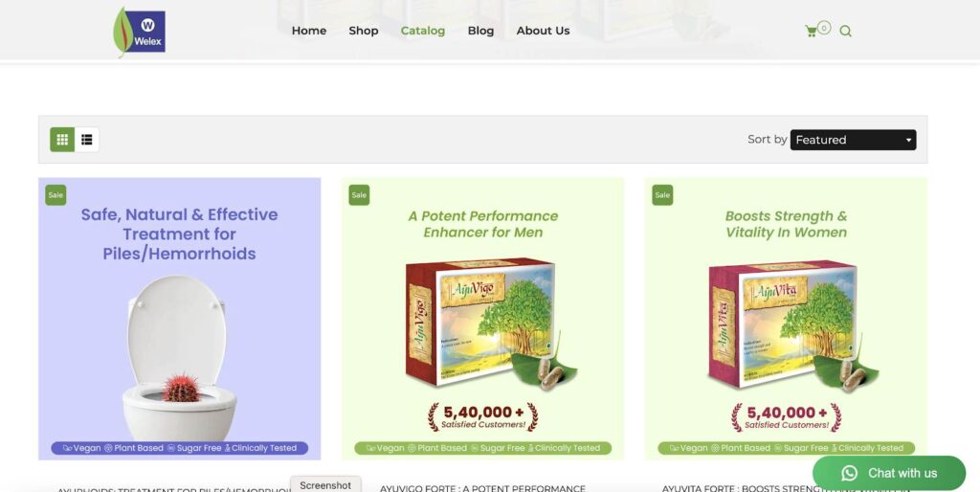Open the AyuVita women vitality product image
The width and height of the screenshot is (980, 492).
click(786, 319)
